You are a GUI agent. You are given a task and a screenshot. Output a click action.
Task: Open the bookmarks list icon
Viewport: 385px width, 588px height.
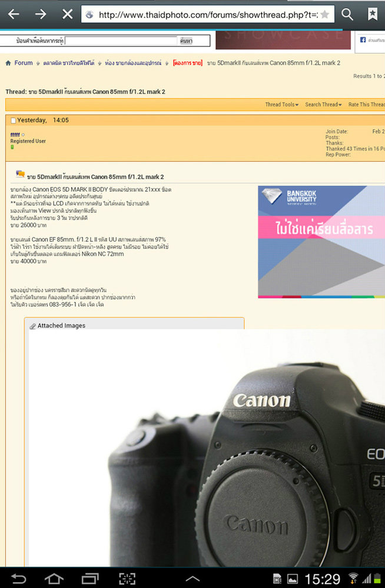(x=372, y=14)
